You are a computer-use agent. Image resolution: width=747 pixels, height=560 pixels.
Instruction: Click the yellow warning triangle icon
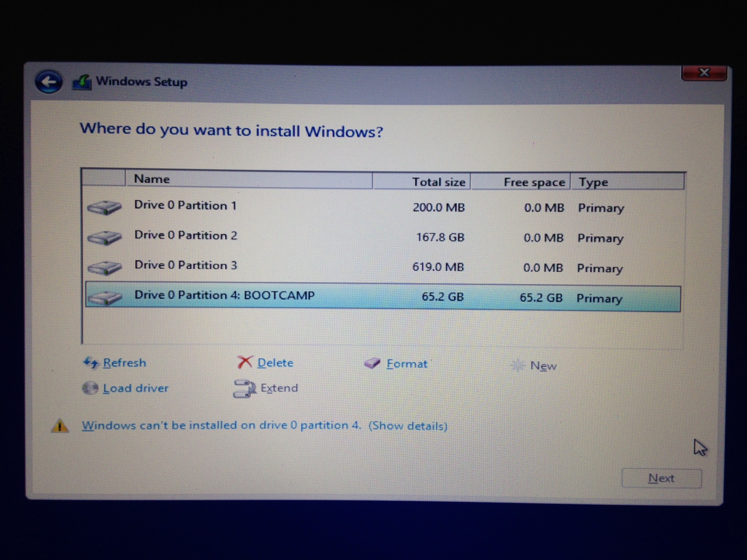(60, 426)
